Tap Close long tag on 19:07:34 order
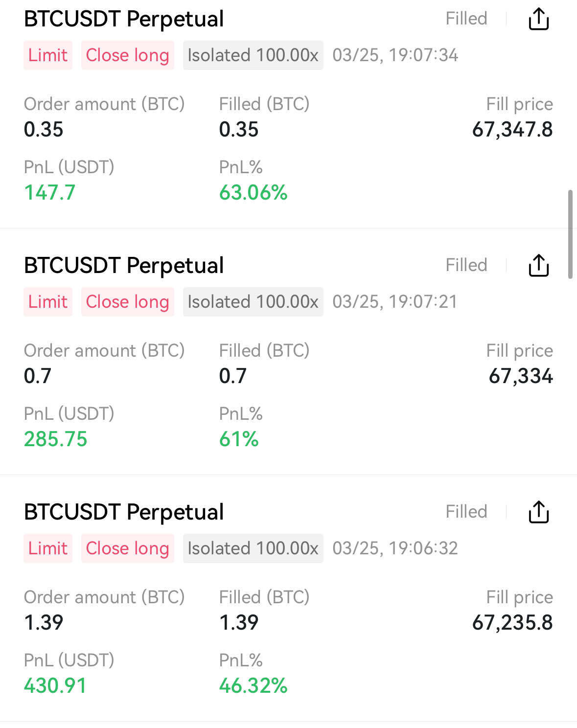 point(127,55)
